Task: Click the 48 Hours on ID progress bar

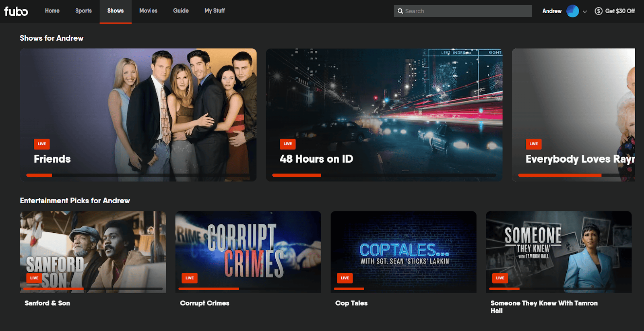Action: pos(384,175)
